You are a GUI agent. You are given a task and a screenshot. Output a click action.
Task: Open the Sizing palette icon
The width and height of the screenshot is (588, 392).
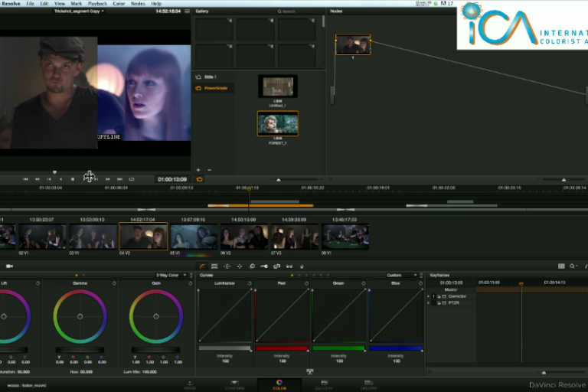tap(276, 266)
